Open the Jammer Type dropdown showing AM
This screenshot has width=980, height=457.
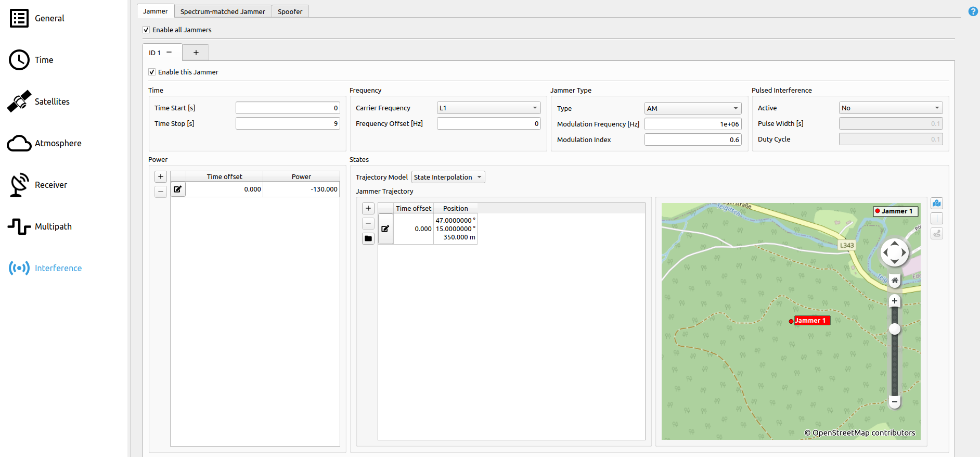point(692,108)
